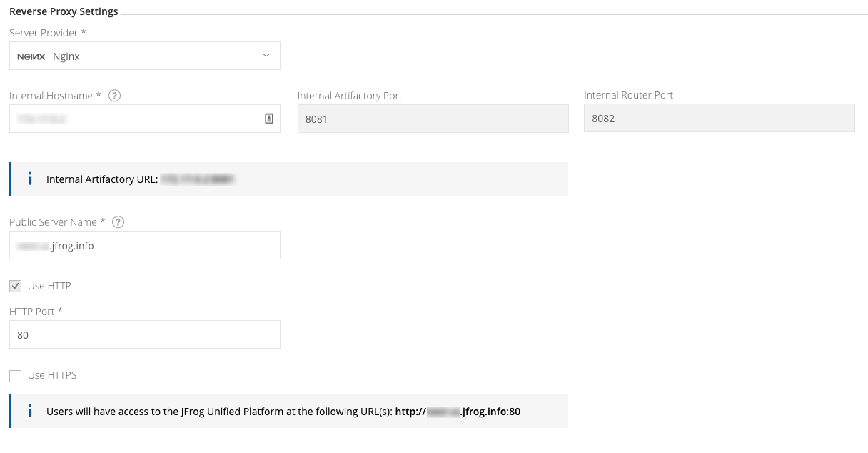Click the Internal Router Port field showing 8082
Screen dimensions: 868x453
(x=719, y=118)
